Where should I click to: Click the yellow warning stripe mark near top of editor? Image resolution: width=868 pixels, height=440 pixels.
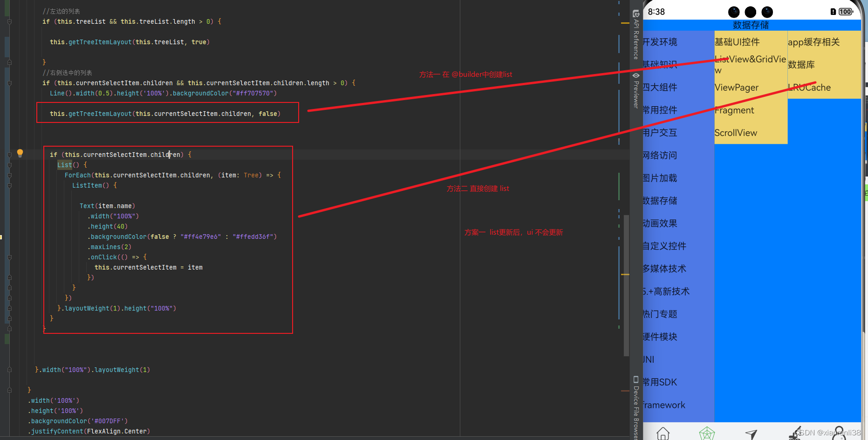pyautogui.click(x=625, y=23)
